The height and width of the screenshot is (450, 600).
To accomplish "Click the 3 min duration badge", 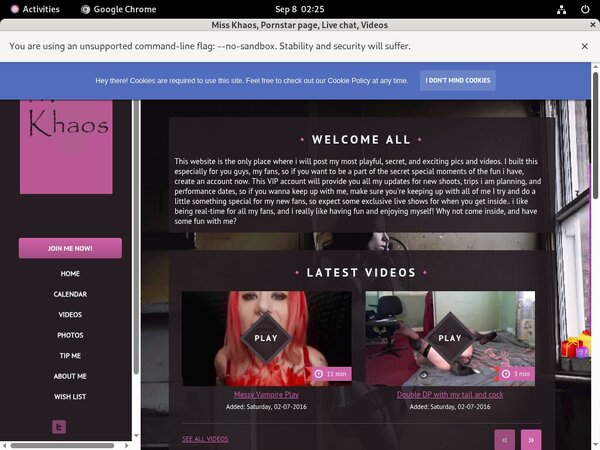I will [514, 373].
